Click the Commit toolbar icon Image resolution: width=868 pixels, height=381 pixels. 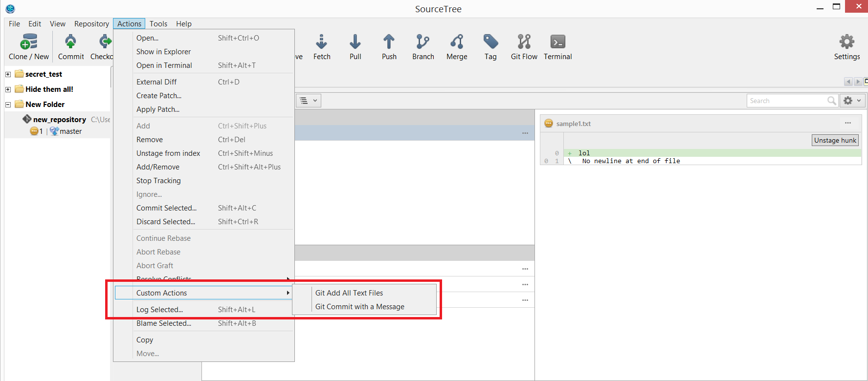click(70, 42)
